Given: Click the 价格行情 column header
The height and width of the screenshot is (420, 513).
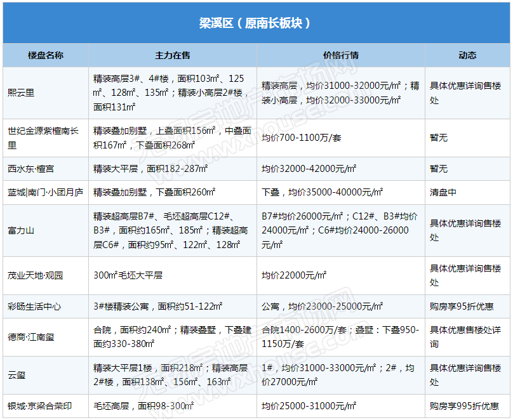Looking at the screenshot, I should [341, 55].
